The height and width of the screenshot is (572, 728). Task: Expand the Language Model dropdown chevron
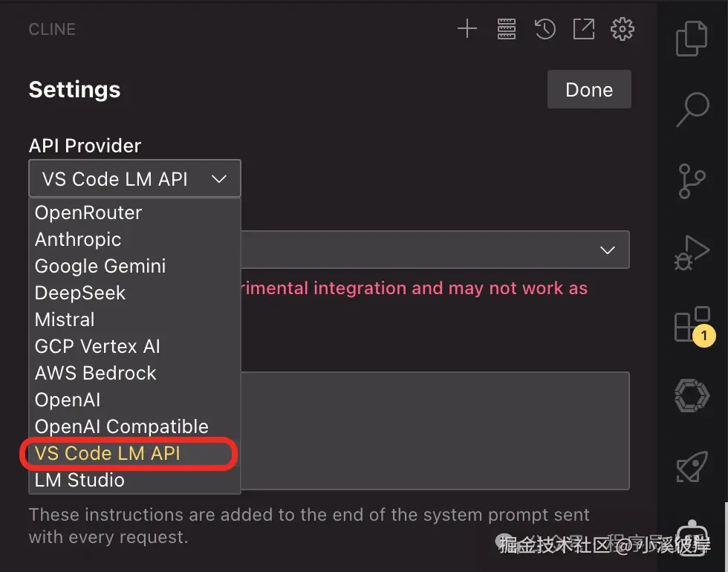click(608, 250)
